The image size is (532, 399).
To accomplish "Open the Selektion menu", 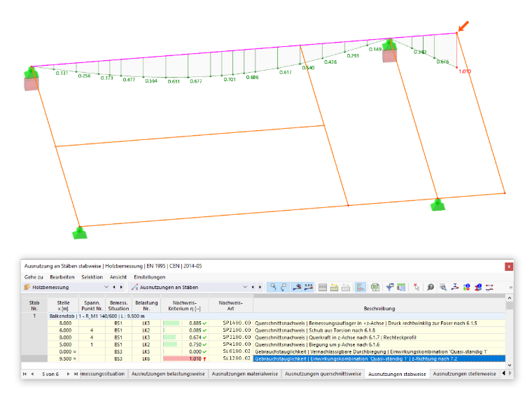I will tap(92, 277).
